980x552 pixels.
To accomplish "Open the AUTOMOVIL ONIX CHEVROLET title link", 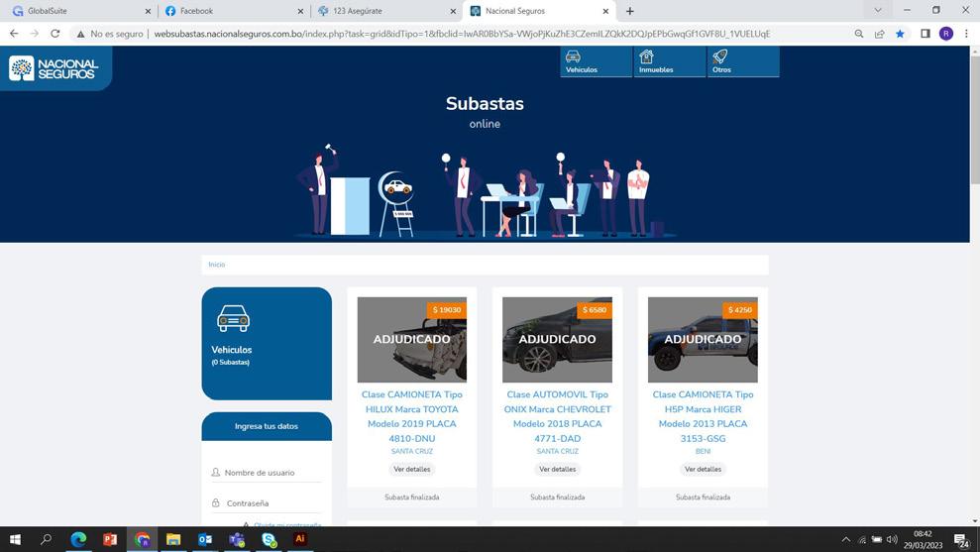I will point(558,416).
